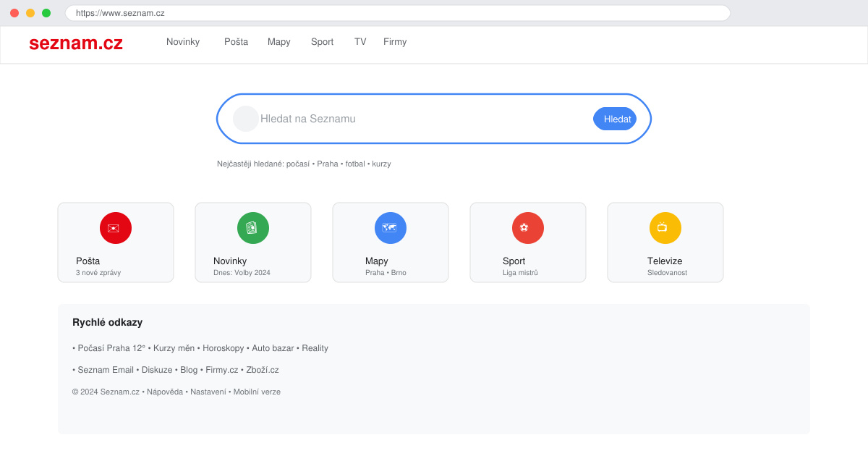Open Sport in the top navigation
Viewport: 868px width, 456px height.
click(322, 42)
